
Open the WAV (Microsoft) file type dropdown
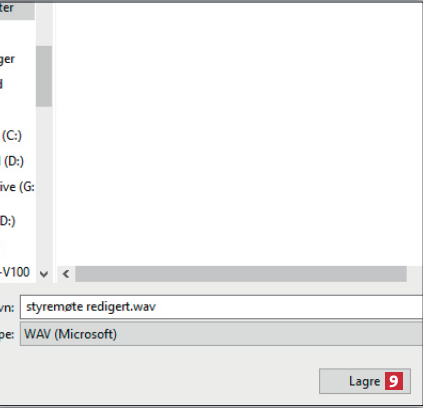(222, 334)
